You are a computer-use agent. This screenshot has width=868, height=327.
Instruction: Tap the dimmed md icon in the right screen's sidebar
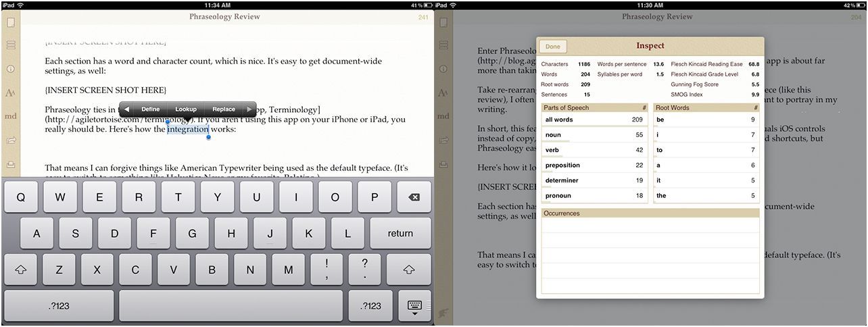[443, 116]
